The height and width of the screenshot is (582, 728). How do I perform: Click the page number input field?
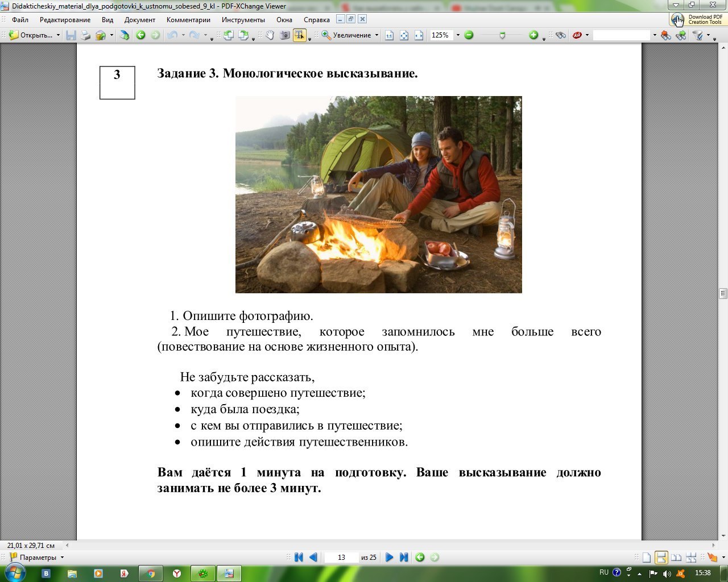pyautogui.click(x=341, y=558)
